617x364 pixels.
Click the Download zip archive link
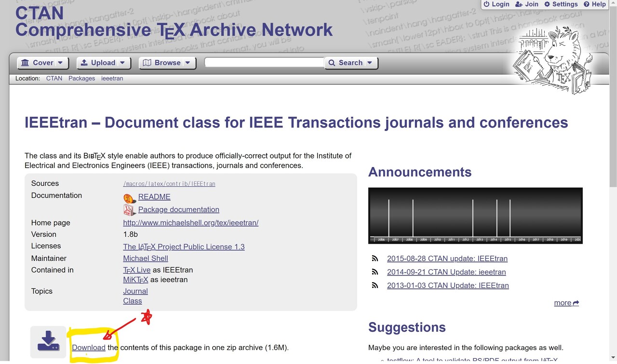pyautogui.click(x=89, y=348)
